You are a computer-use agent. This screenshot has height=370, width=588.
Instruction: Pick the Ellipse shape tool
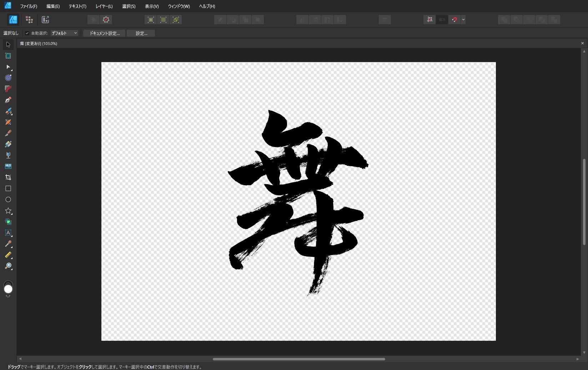pyautogui.click(x=8, y=199)
